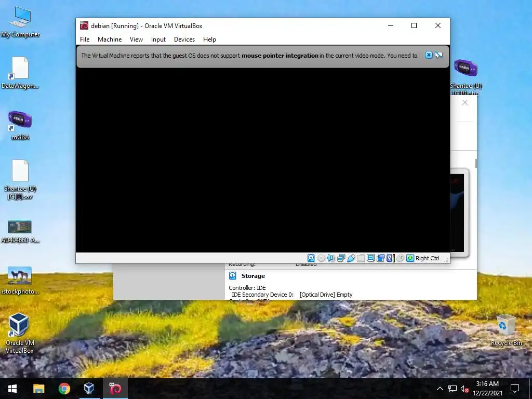Open the Windows Start menu
The image size is (532, 399).
click(12, 389)
